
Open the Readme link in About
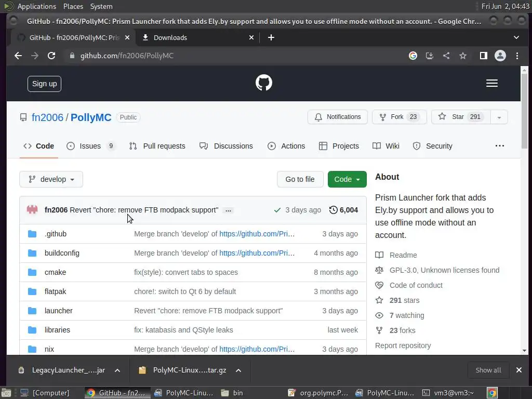coord(403,255)
